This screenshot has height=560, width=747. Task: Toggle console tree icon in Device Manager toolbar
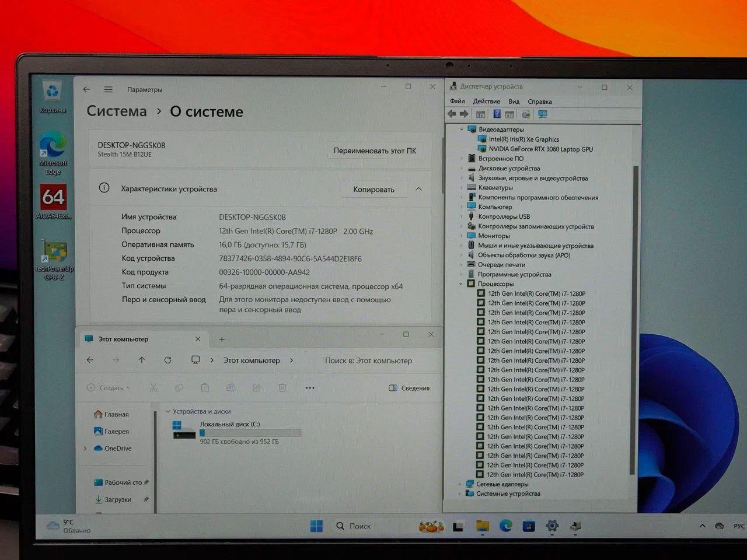click(480, 114)
